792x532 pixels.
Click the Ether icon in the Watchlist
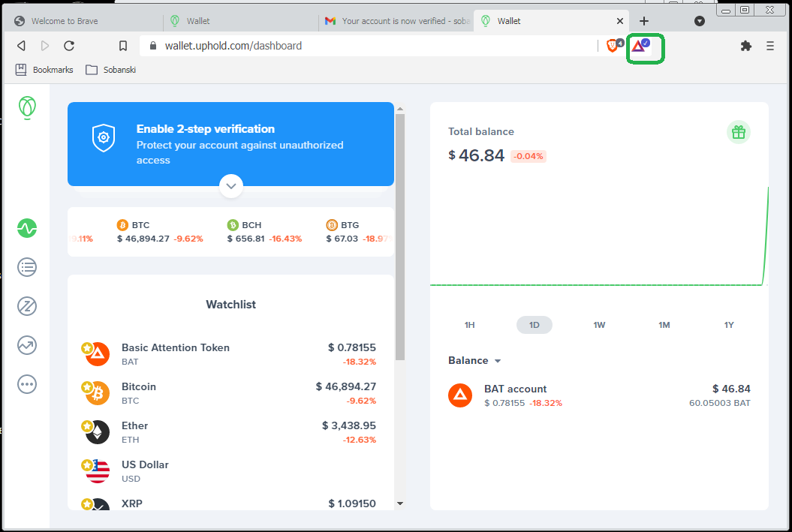(96, 431)
